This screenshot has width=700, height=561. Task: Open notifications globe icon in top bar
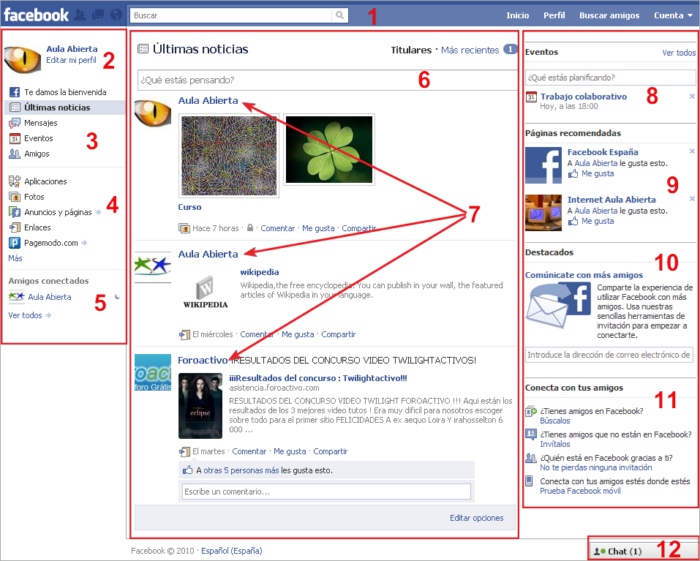pos(116,15)
